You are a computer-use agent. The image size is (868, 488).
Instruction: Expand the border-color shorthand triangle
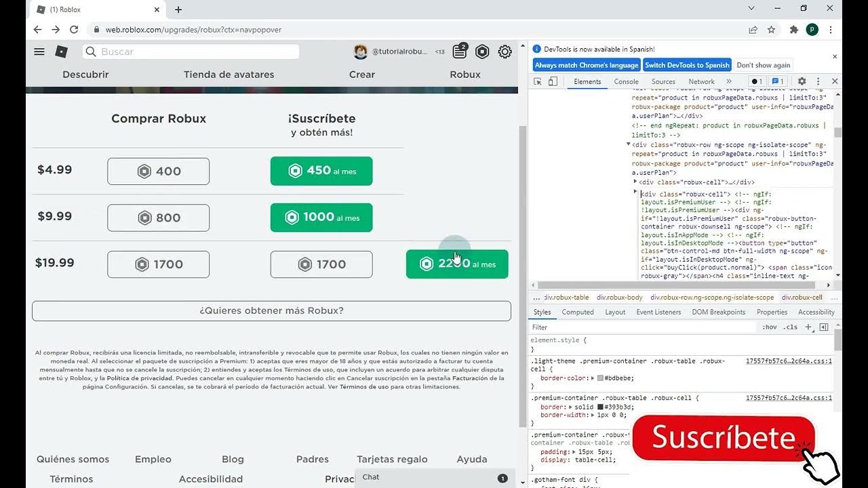593,378
